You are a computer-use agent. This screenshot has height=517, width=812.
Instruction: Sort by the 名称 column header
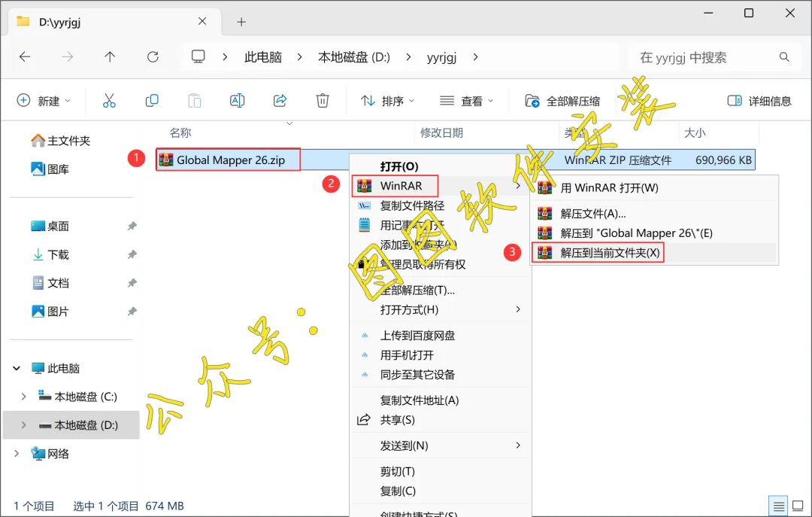tap(180, 132)
